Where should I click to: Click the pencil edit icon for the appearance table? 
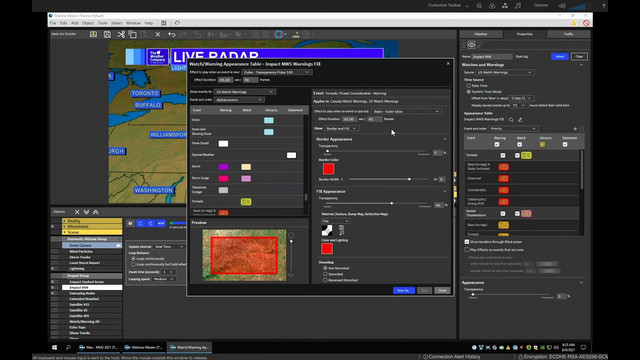(x=520, y=120)
